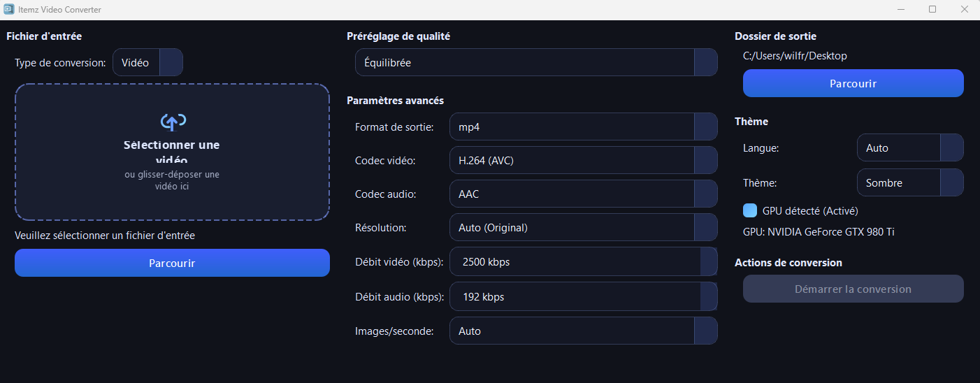This screenshot has height=383, width=980.
Task: Expand the Thème Sombre dropdown
Action: tap(909, 183)
